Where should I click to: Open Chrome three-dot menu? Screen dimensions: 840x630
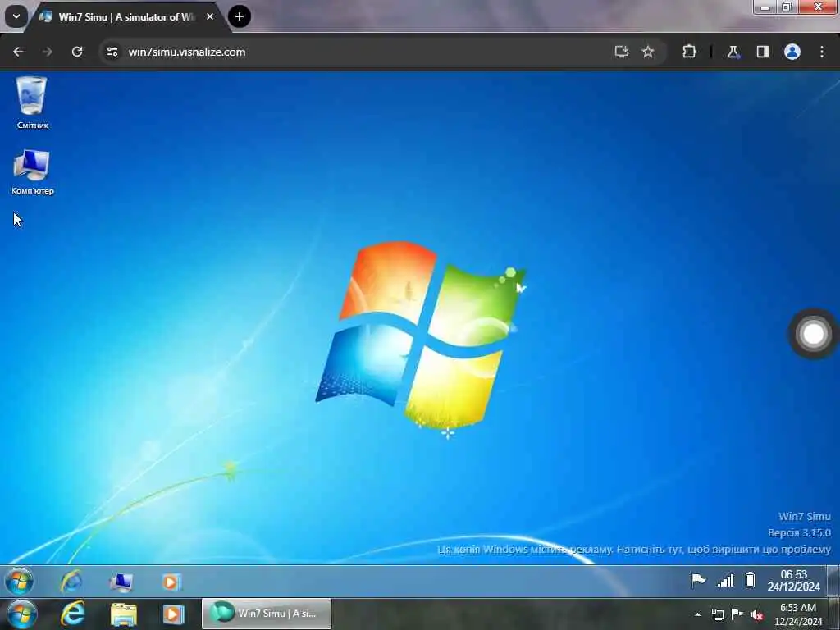[x=822, y=52]
